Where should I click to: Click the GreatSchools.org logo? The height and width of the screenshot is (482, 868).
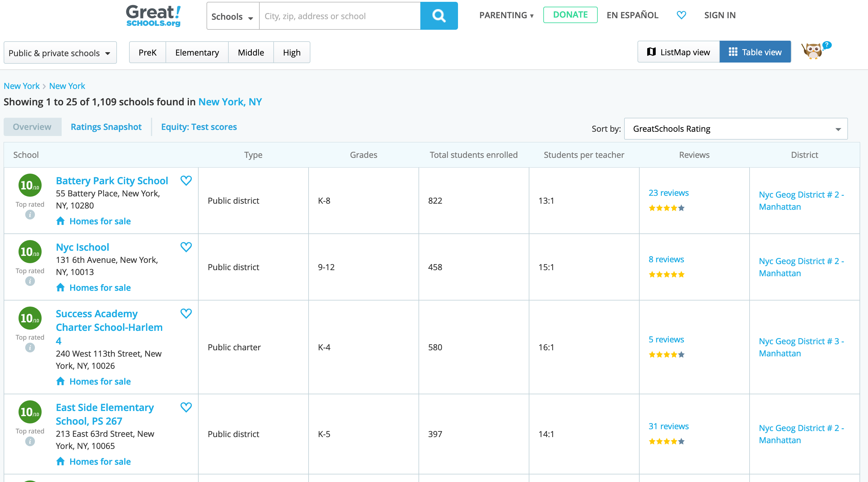pyautogui.click(x=153, y=15)
